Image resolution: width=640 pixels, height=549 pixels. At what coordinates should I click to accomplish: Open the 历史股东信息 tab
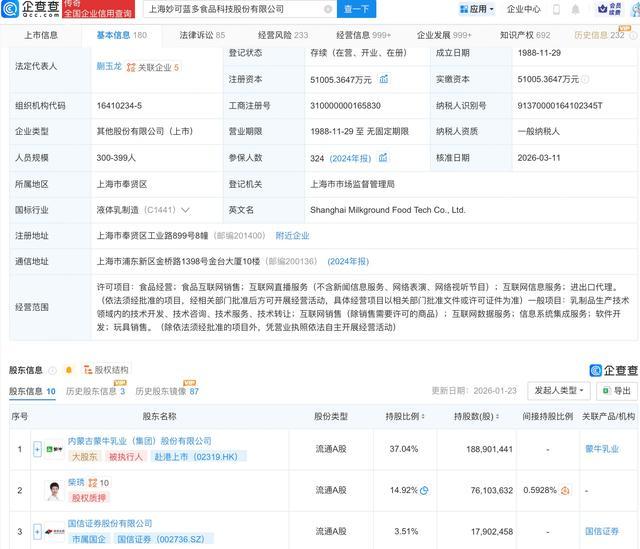coord(95,391)
